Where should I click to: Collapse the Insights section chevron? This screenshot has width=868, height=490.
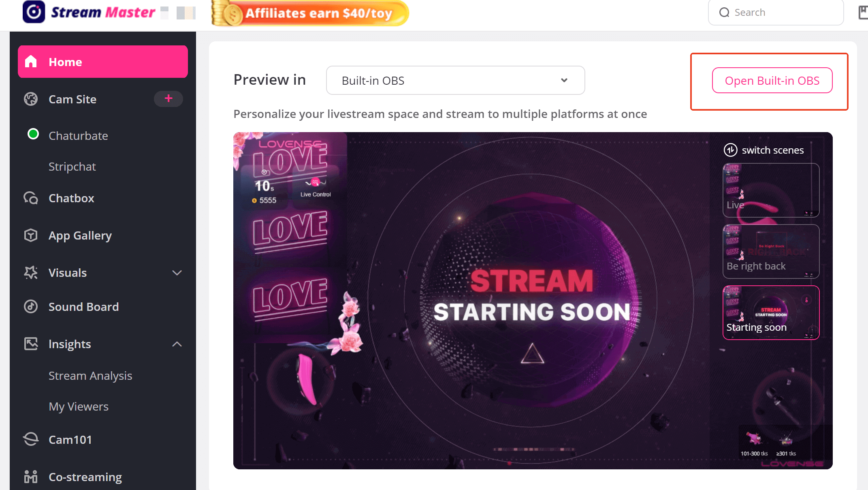point(177,344)
